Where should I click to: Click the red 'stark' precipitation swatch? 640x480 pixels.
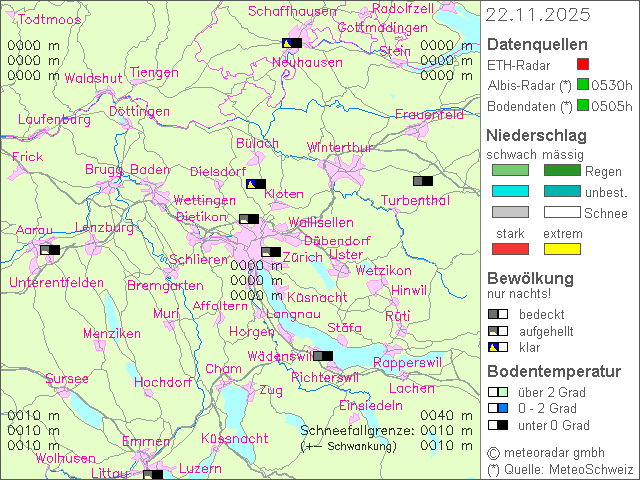(510, 248)
